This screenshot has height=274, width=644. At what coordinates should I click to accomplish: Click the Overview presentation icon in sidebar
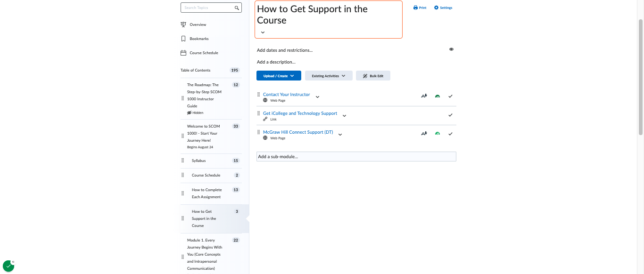click(183, 24)
